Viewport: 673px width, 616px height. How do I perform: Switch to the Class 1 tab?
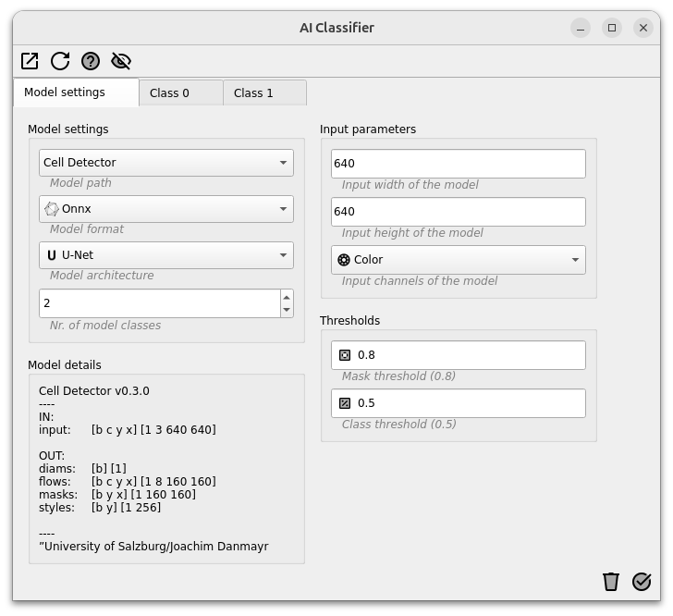click(264, 92)
